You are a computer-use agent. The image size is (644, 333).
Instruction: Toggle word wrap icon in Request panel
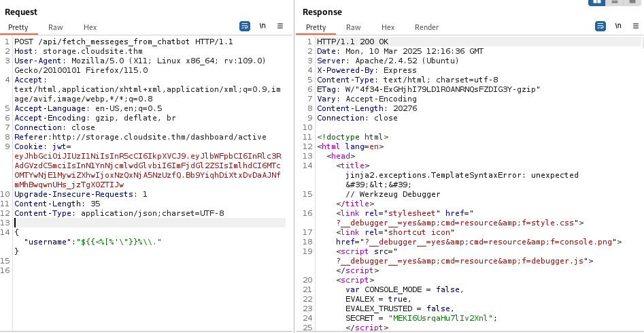pos(245,27)
